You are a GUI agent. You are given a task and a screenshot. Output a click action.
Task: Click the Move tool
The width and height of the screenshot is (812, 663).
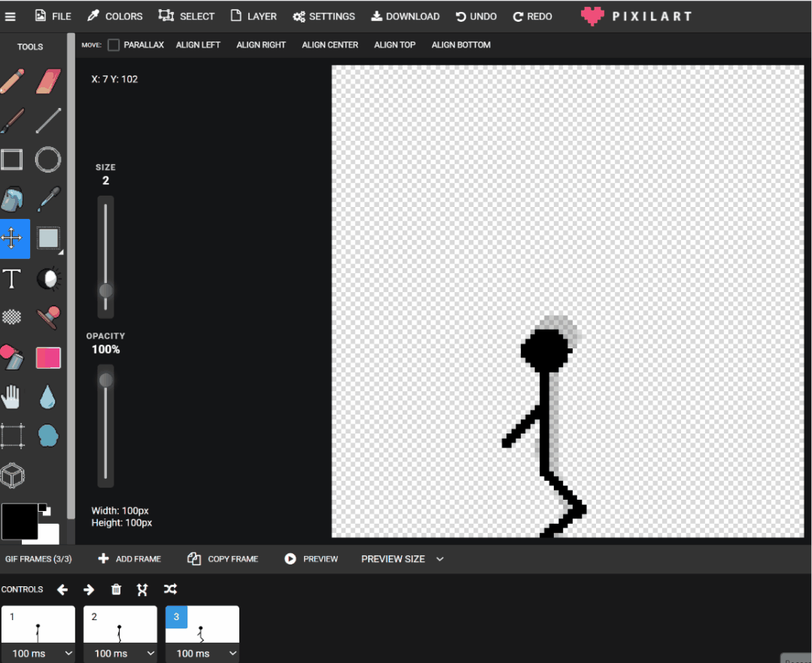(x=14, y=239)
